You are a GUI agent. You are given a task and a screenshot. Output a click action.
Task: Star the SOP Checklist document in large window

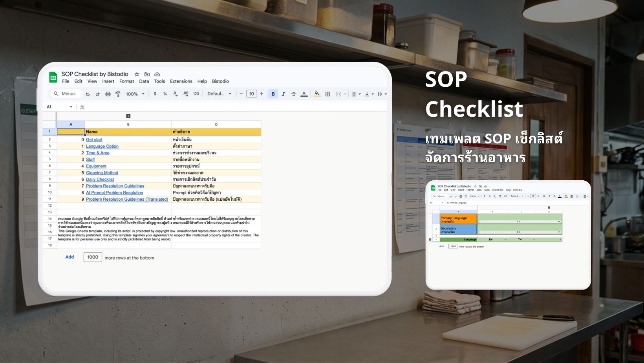coord(137,74)
